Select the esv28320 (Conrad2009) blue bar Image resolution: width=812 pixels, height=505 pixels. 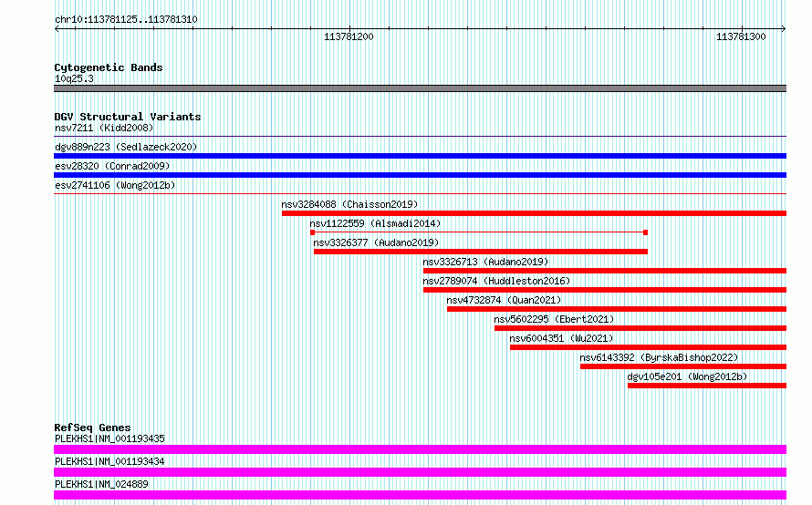(x=420, y=175)
